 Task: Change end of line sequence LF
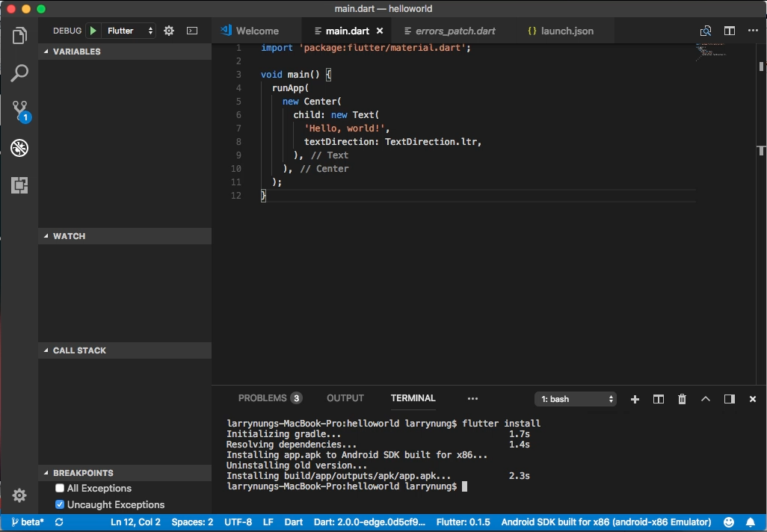click(268, 522)
